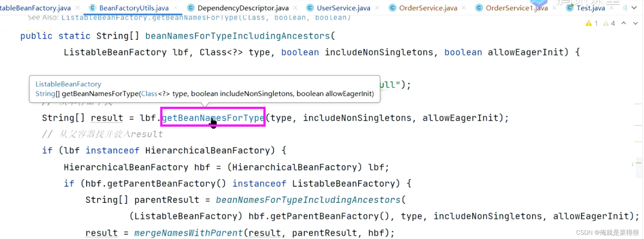Click the mergeNamesWithParent method call
The height and width of the screenshot is (239, 644).
tap(188, 233)
